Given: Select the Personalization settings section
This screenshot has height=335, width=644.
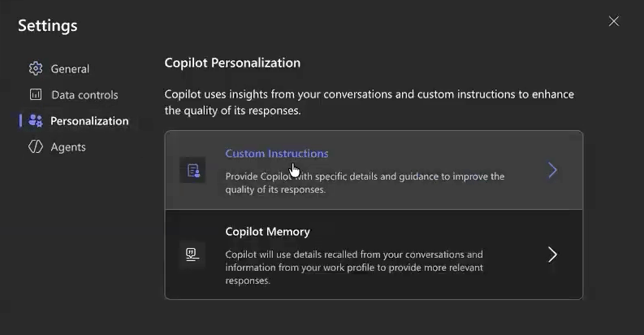Looking at the screenshot, I should pyautogui.click(x=89, y=121).
